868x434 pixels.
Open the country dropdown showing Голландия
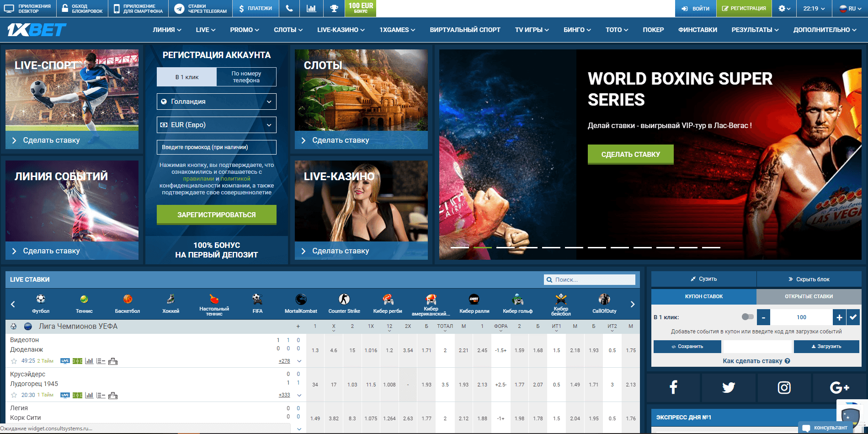pos(216,102)
